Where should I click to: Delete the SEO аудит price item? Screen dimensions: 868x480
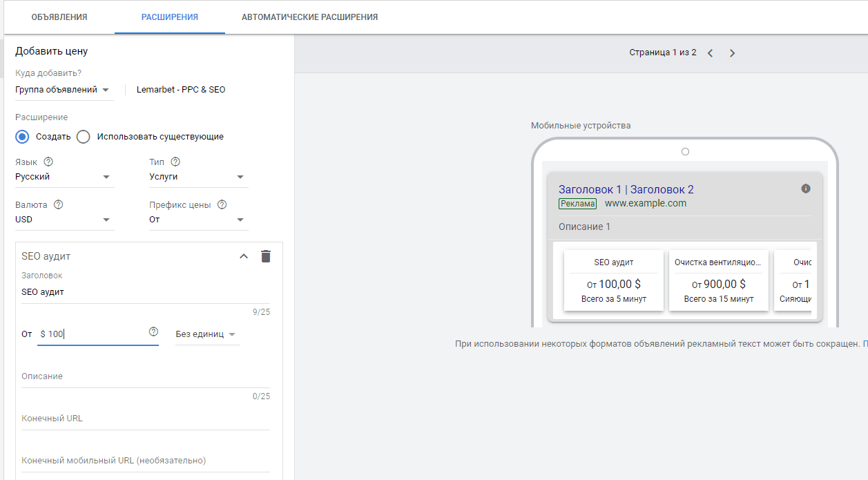coord(266,256)
